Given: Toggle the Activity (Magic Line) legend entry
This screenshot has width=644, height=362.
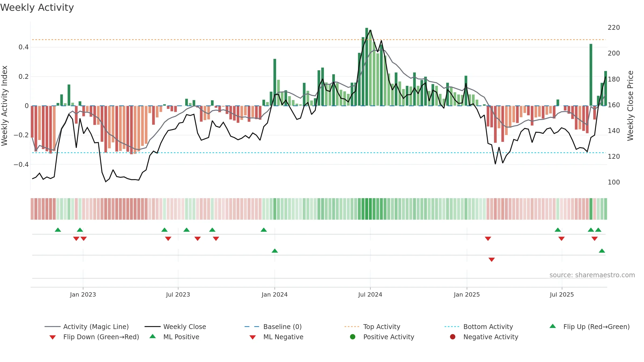Looking at the screenshot, I should 87,327.
